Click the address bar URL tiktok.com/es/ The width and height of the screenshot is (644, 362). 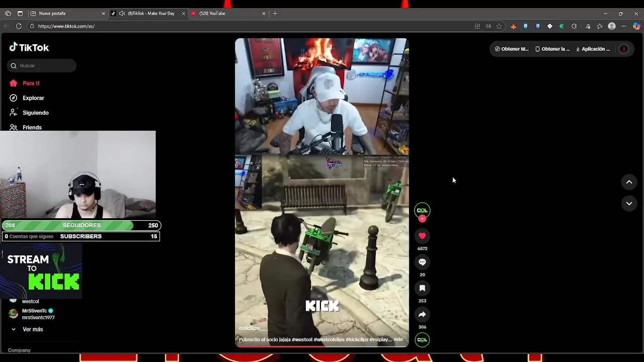click(66, 26)
